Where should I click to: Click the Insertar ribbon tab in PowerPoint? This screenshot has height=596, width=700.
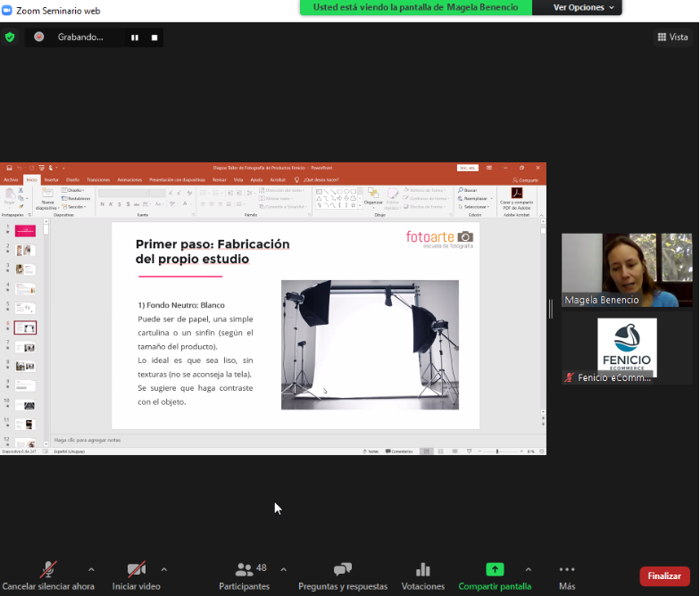pos(51,179)
